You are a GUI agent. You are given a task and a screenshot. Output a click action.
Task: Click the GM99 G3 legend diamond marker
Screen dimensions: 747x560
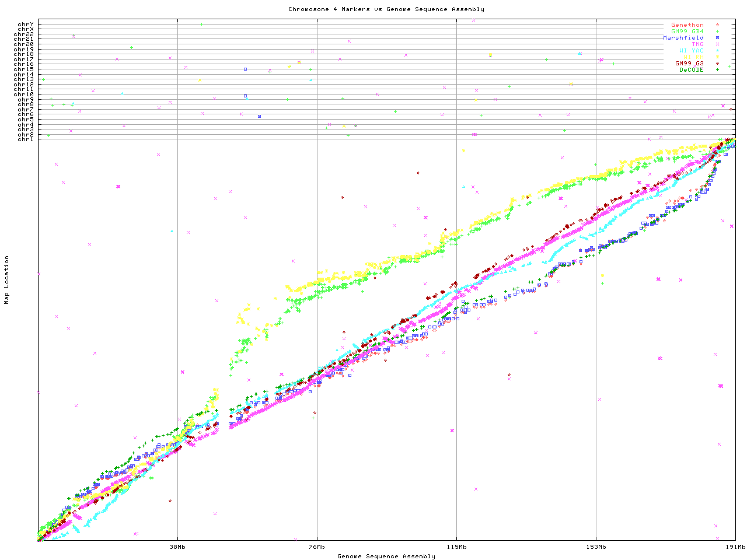click(717, 64)
